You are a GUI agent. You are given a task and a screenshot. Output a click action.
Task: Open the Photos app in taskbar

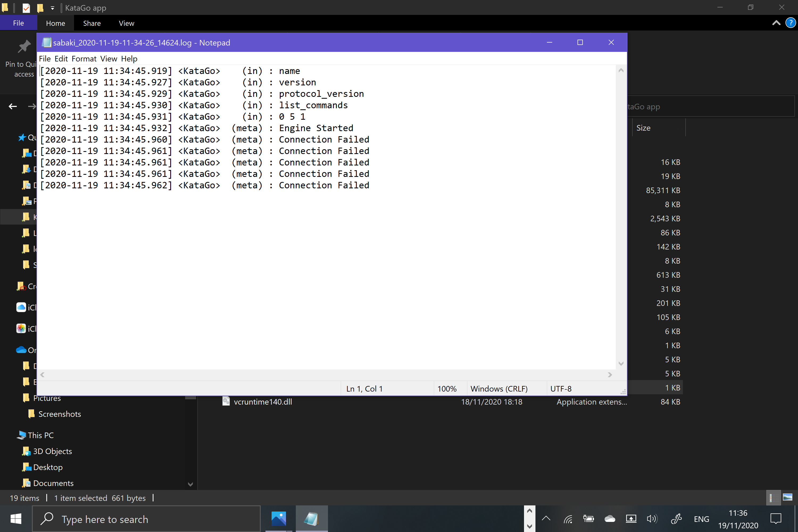(x=279, y=519)
